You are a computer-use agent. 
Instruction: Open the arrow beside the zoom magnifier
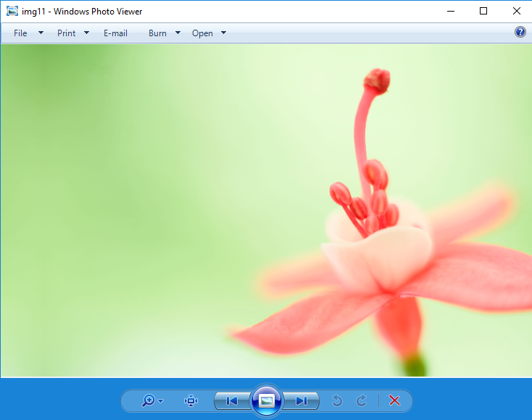(x=161, y=401)
